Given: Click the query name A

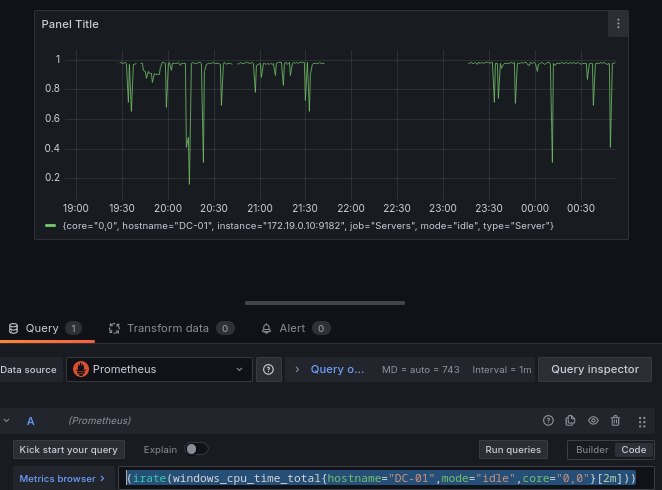Looking at the screenshot, I should click(30, 421).
